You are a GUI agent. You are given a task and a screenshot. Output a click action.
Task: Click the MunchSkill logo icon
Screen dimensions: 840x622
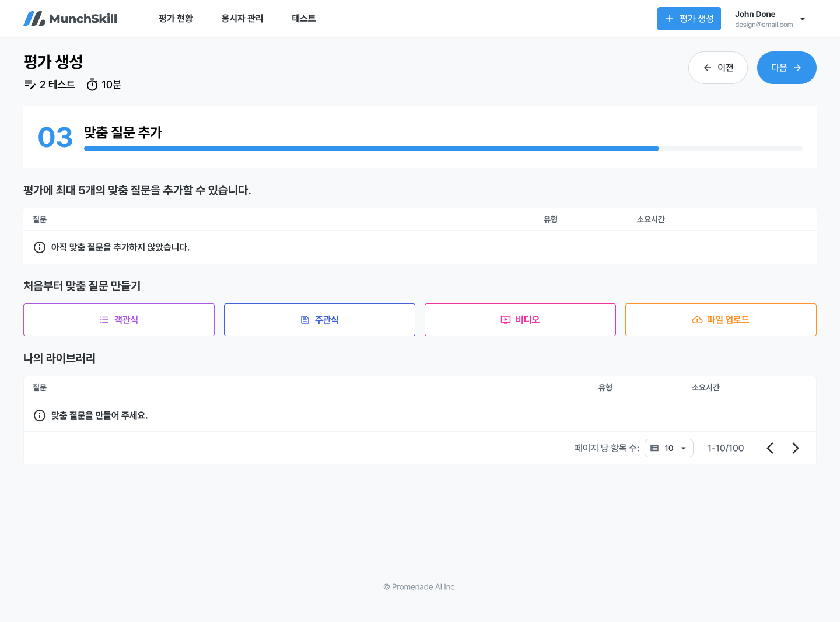click(x=34, y=19)
